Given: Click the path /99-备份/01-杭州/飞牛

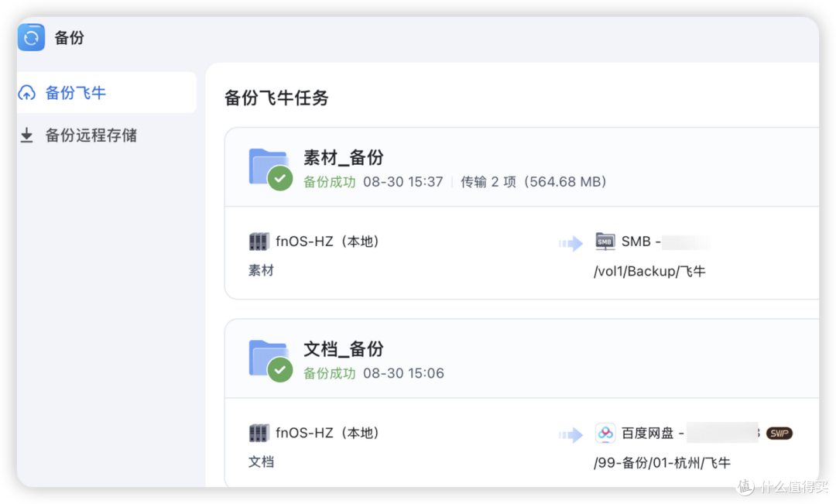Looking at the screenshot, I should 662,463.
